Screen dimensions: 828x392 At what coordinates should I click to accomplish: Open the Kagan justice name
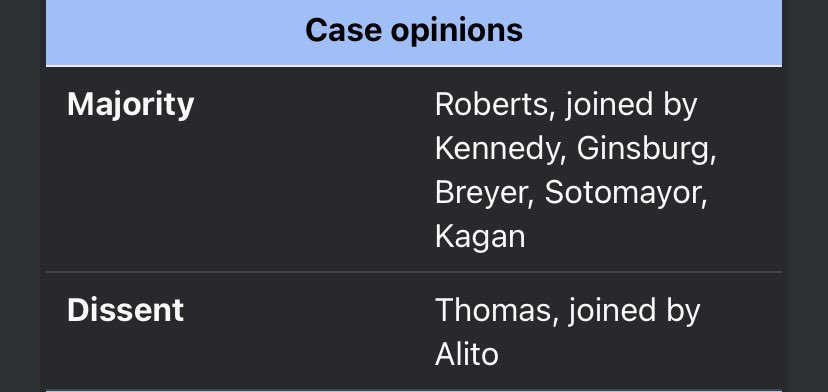480,237
